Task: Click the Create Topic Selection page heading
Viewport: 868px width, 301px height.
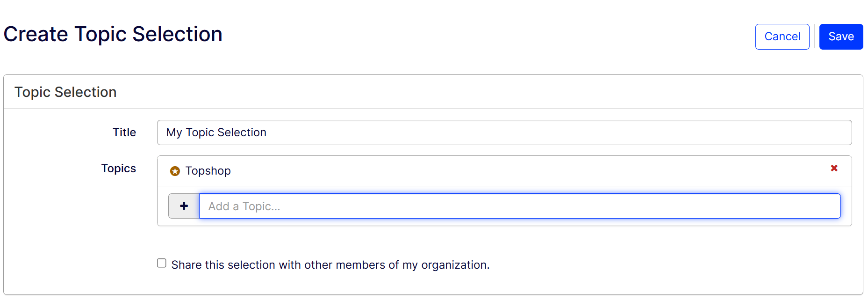Action: pyautogui.click(x=113, y=34)
